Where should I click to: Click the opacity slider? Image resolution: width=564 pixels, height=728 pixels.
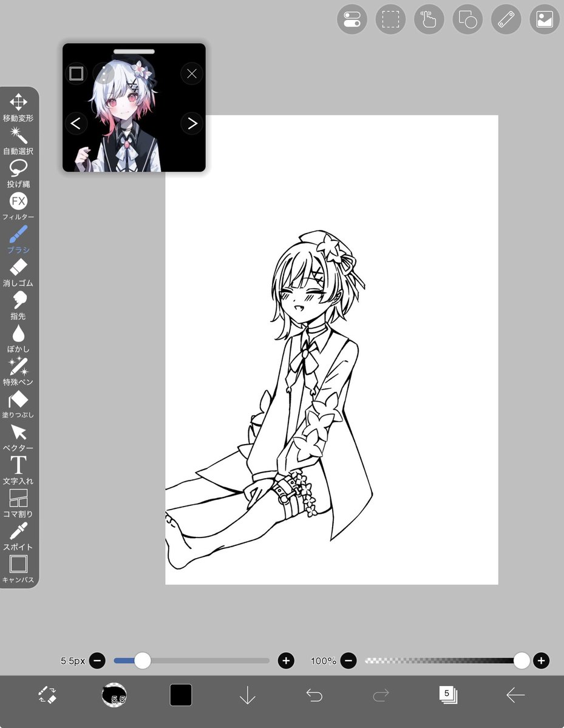[x=447, y=661]
